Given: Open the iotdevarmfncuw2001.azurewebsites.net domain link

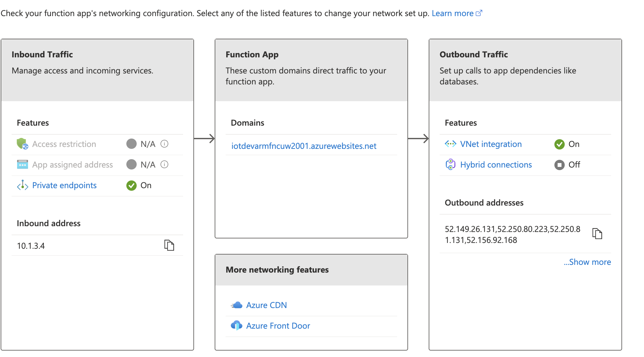Looking at the screenshot, I should (304, 146).
